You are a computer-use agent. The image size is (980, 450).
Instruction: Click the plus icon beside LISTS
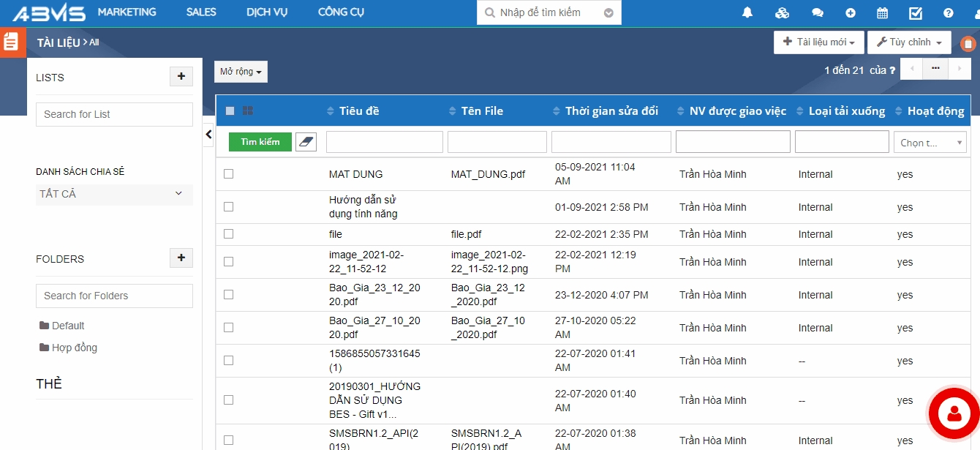(x=181, y=76)
